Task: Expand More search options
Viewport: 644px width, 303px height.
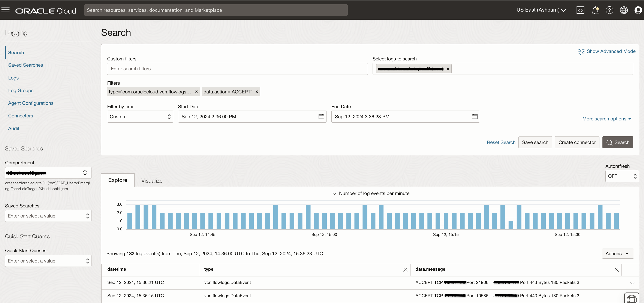Action: (x=607, y=119)
